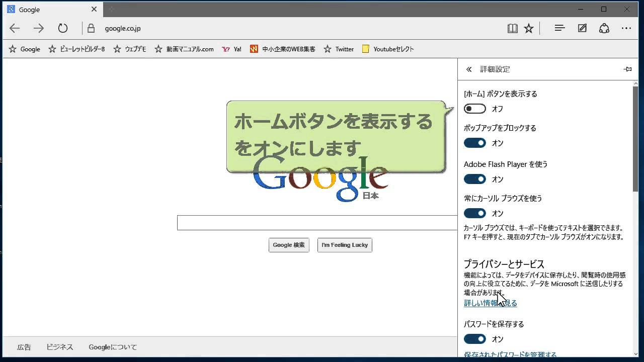Open 詳しい情報を見る privacy link
Screen dimensions: 644x362
click(491, 303)
